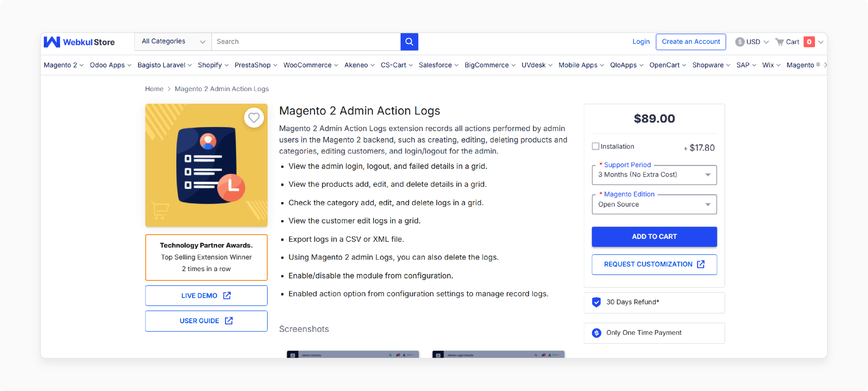Viewport: 868px width, 391px height.
Task: Click the Screenshots heading
Action: click(304, 329)
